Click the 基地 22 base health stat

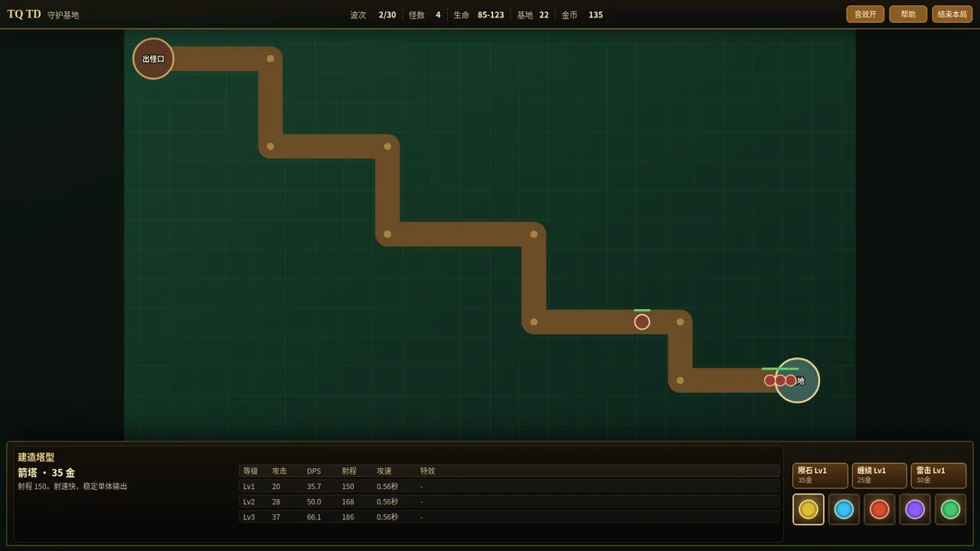533,15
